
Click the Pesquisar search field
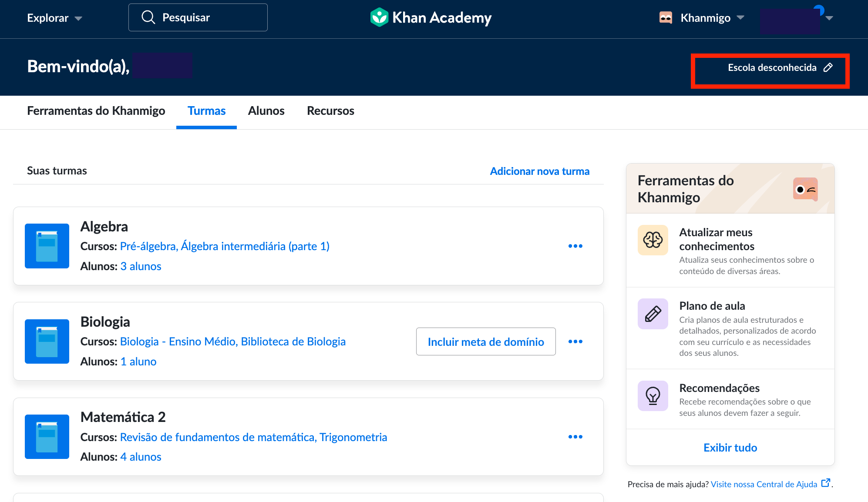tap(198, 17)
